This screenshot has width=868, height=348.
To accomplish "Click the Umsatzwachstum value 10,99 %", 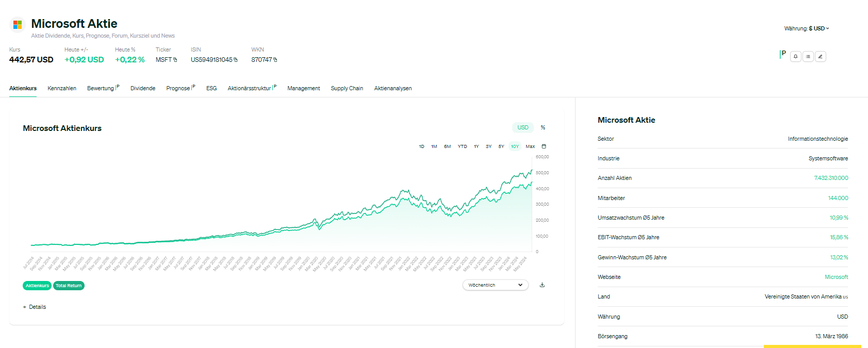I will (x=839, y=218).
